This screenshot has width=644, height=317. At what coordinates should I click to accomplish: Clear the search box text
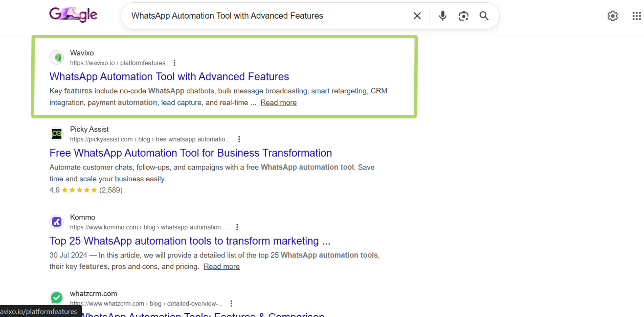click(417, 16)
